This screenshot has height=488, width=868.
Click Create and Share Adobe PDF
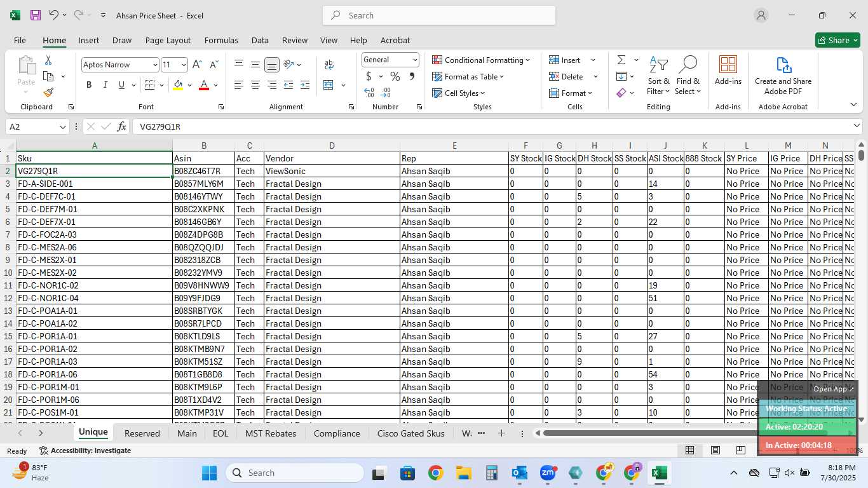(x=783, y=76)
